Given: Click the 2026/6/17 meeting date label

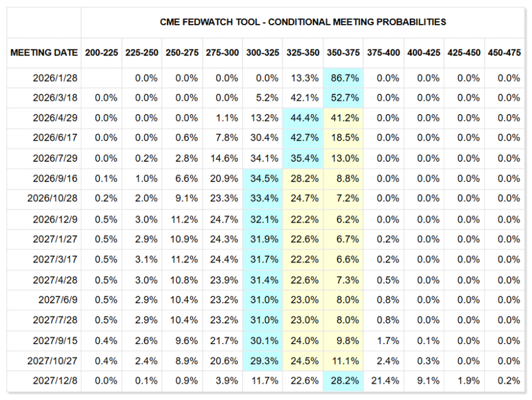Looking at the screenshot, I should click(x=56, y=138).
